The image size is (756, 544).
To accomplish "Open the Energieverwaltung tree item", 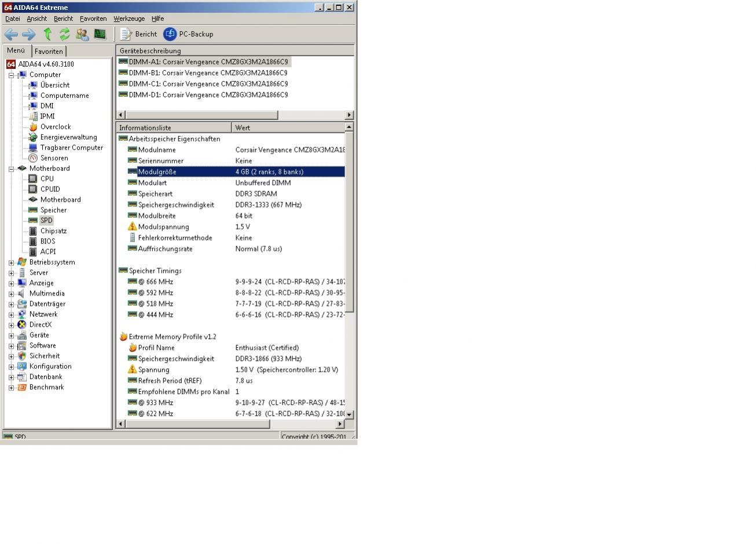I will [68, 137].
